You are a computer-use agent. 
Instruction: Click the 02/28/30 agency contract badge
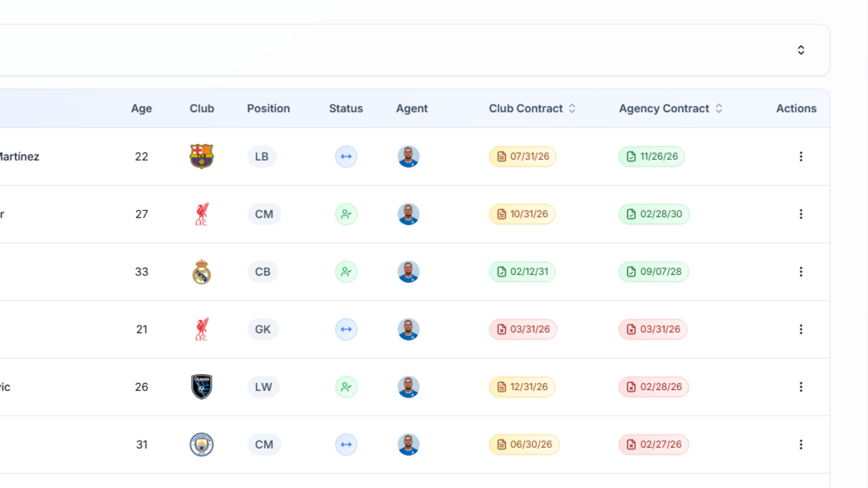click(654, 214)
